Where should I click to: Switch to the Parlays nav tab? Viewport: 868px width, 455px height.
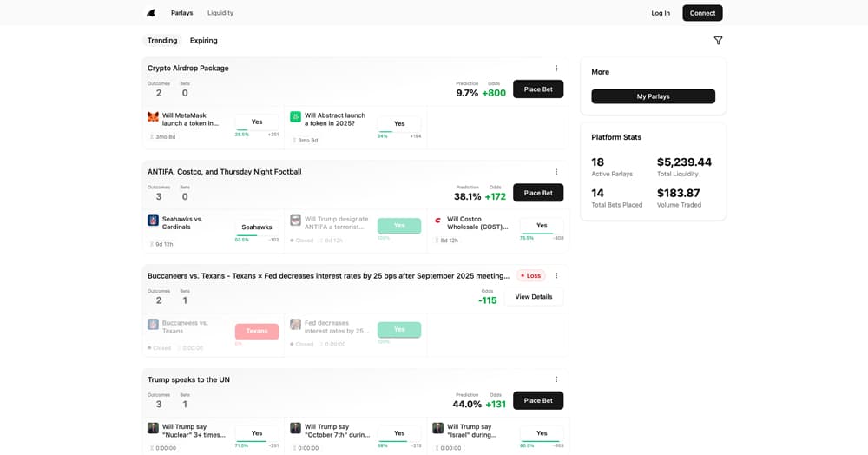181,13
